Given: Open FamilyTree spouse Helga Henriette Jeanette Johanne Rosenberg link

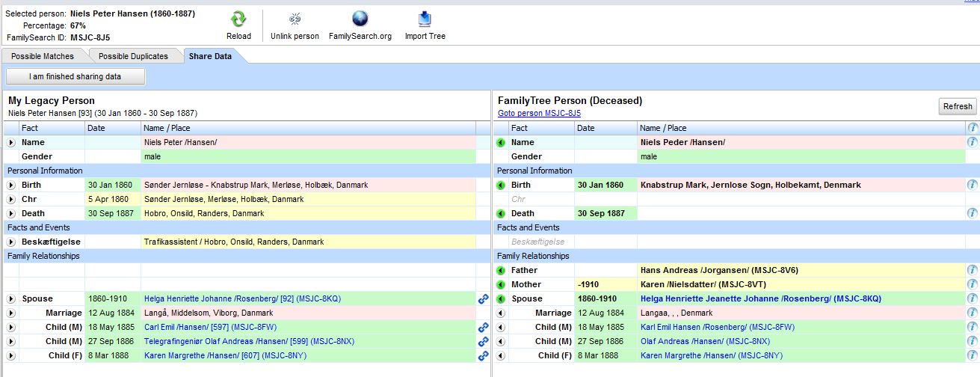Looking at the screenshot, I should point(760,298).
